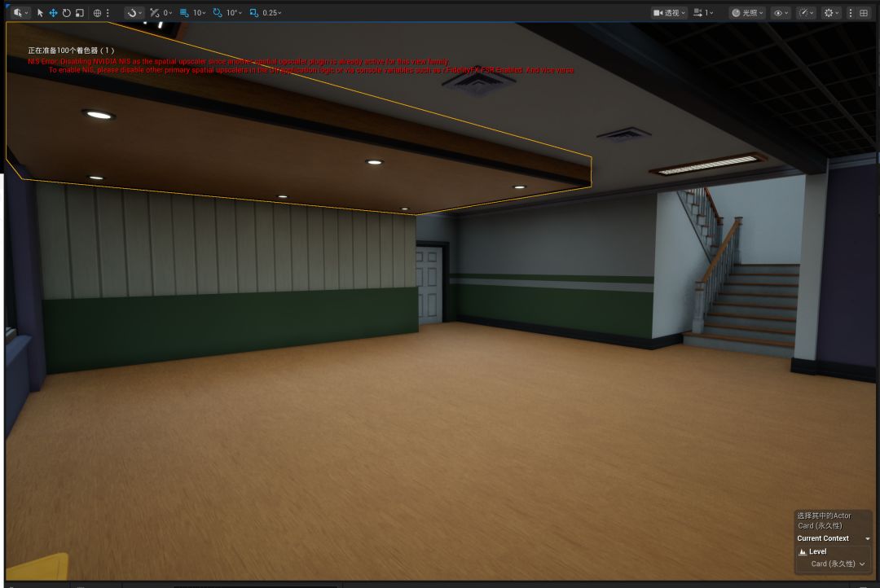The width and height of the screenshot is (880, 588).
Task: Click the Card (永久性) text under 选择其中的Actor
Action: pyautogui.click(x=820, y=526)
